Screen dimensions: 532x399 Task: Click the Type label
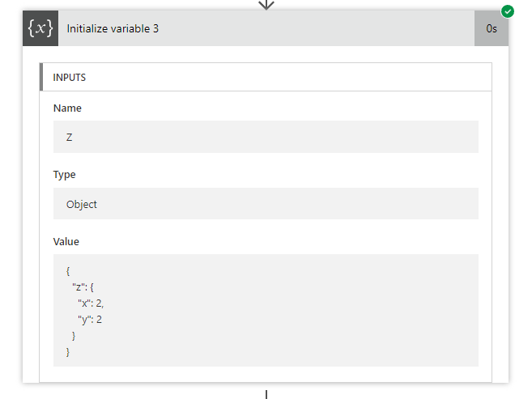pyautogui.click(x=65, y=174)
